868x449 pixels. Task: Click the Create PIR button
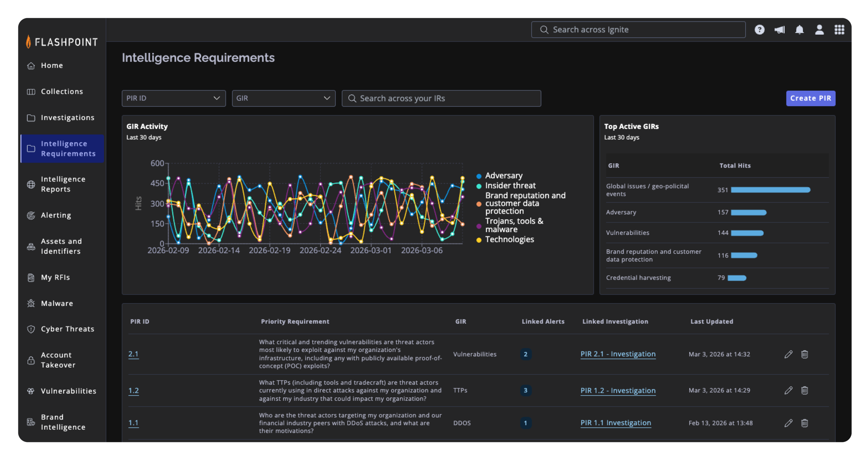(x=810, y=98)
